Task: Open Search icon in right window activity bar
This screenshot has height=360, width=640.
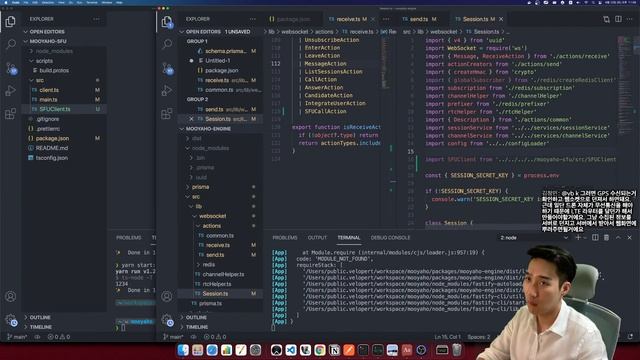Action: point(167,44)
